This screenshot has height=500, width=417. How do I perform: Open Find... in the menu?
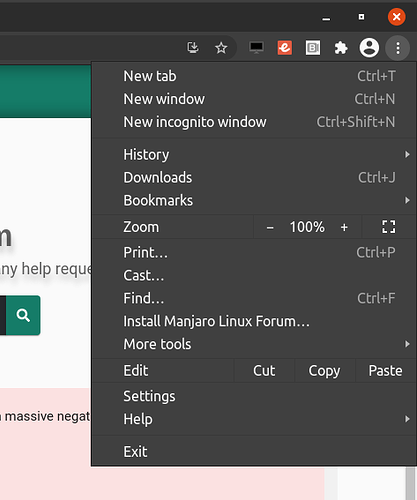click(x=254, y=298)
